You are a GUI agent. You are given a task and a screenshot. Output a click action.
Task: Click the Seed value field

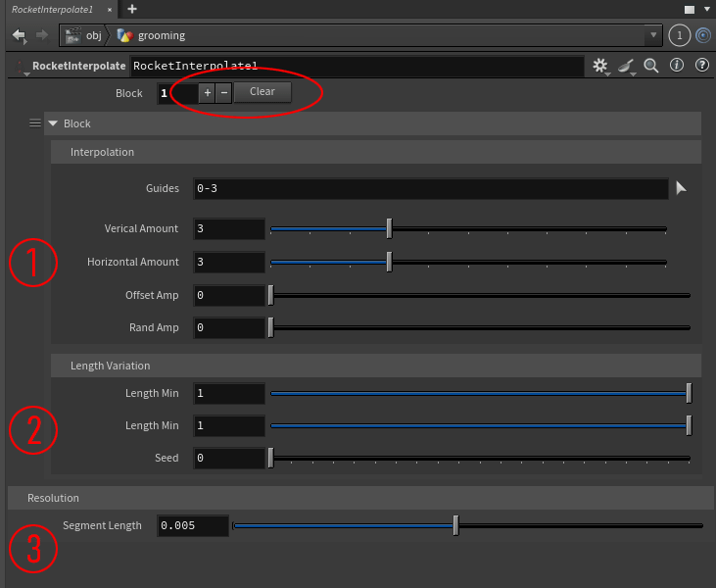tap(229, 458)
